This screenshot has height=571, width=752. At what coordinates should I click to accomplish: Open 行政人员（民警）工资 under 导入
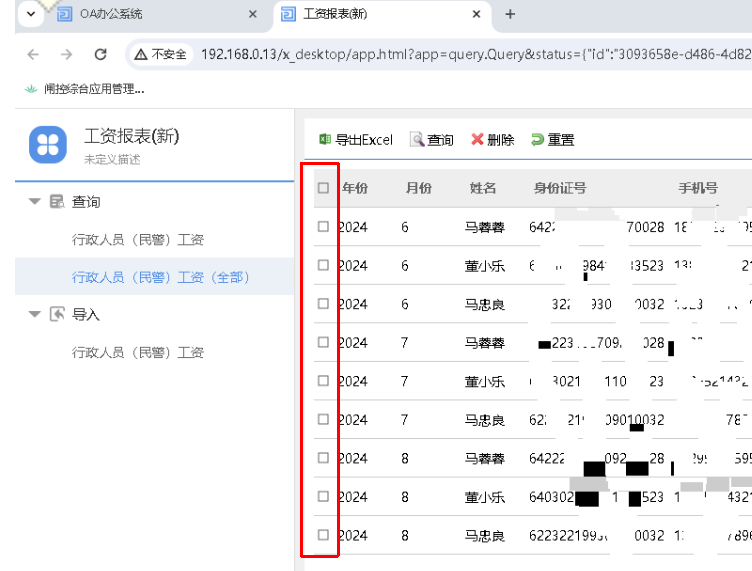138,353
